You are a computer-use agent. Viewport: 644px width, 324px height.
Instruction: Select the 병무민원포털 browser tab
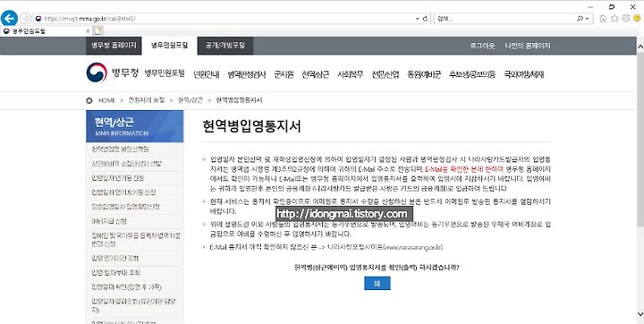pyautogui.click(x=46, y=30)
